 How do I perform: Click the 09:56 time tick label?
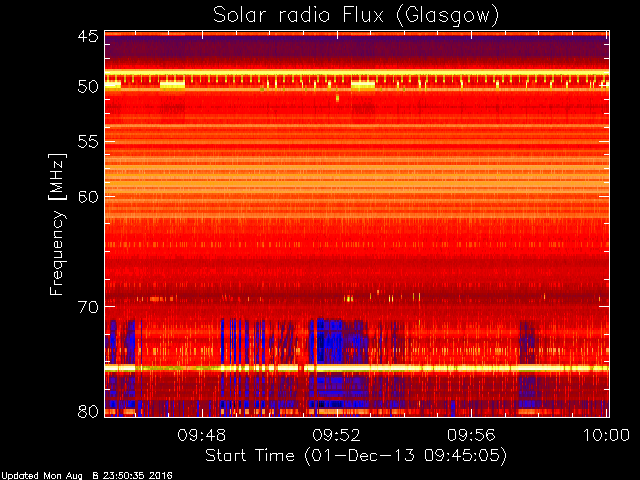pos(471,435)
